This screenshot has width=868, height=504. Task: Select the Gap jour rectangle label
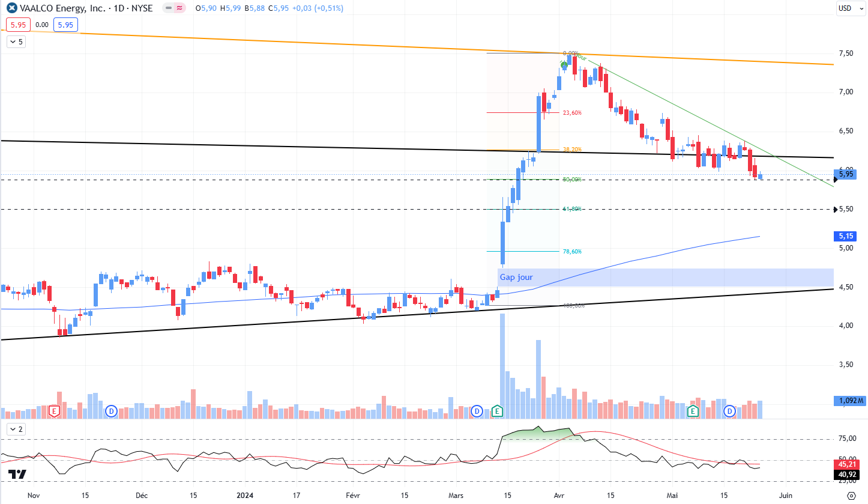516,278
